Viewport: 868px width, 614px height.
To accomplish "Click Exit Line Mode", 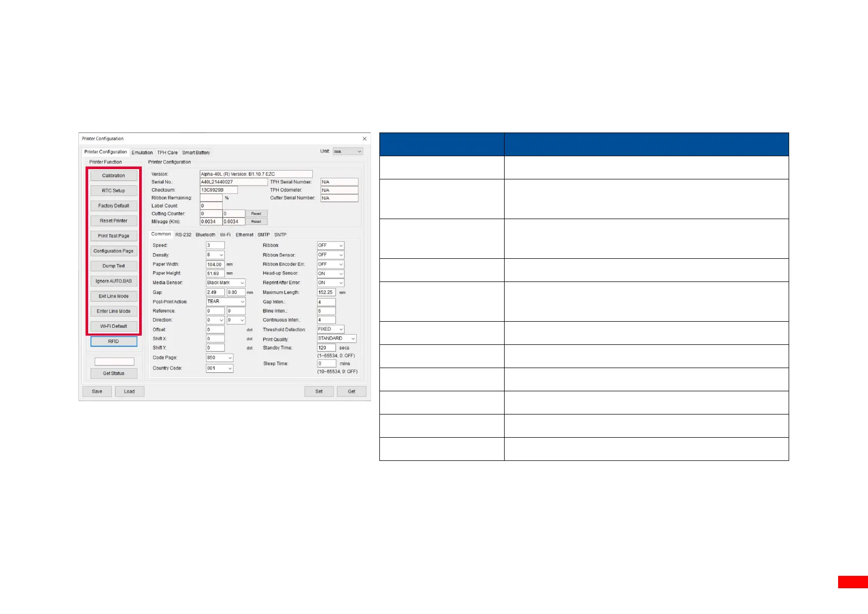I will coord(113,296).
